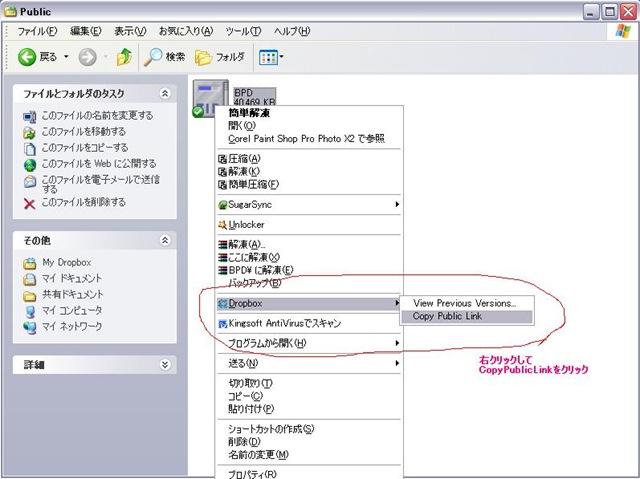Select 解凍(K) from context menu
This screenshot has height=479, width=640.
[x=309, y=171]
